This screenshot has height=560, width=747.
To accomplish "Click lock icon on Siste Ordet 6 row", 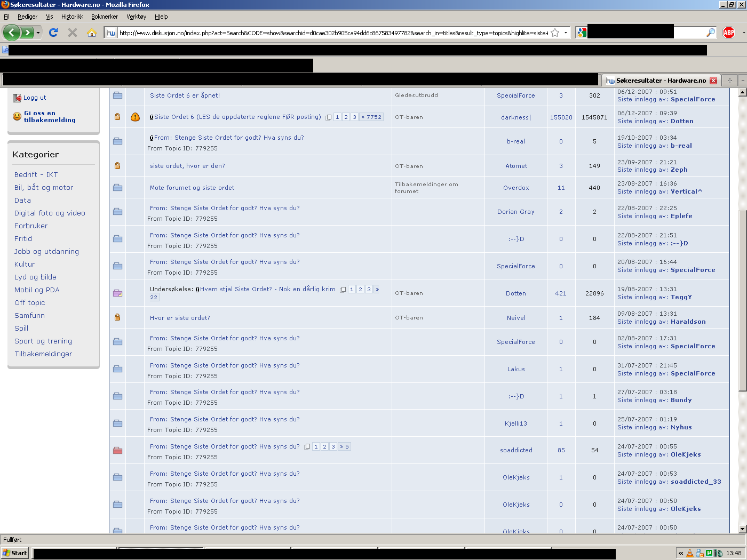I will pos(117,117).
